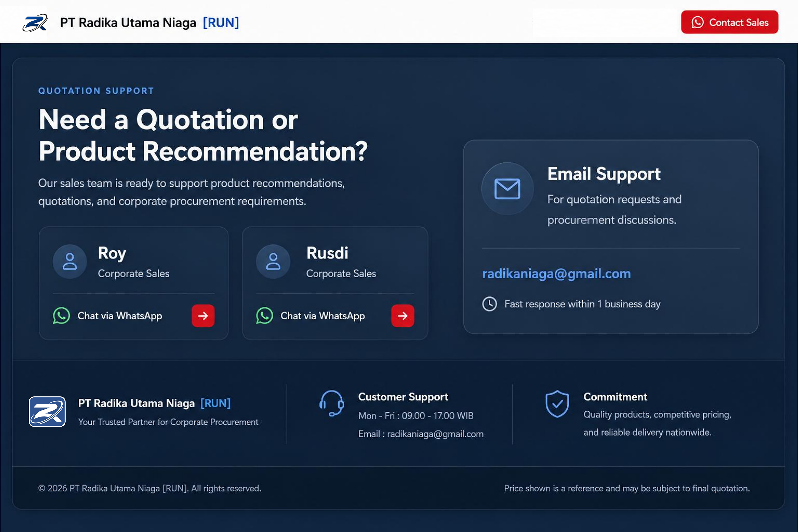Click Rusdi's profile avatar icon
The image size is (798, 532).
click(273, 262)
